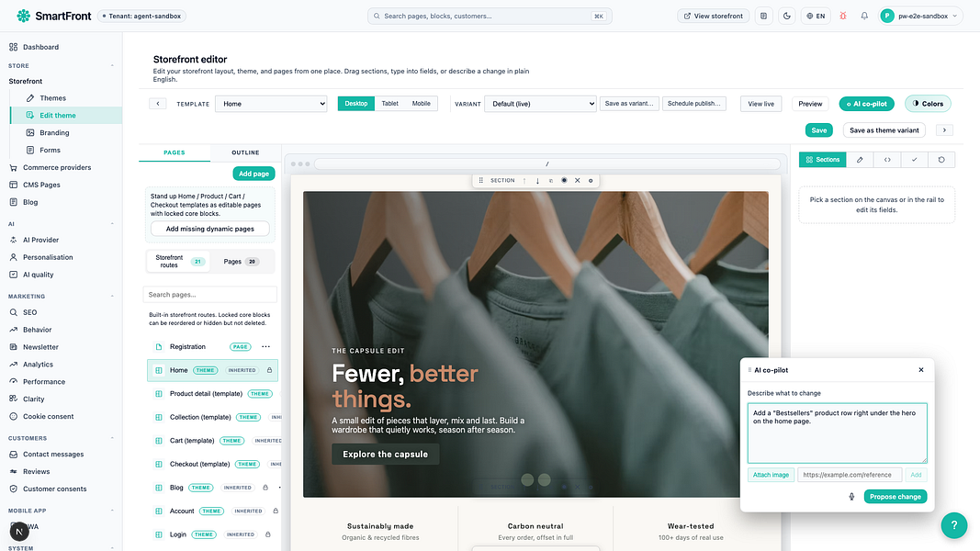Select Desktop viewport
Screen dimensions: 980x551
click(356, 104)
